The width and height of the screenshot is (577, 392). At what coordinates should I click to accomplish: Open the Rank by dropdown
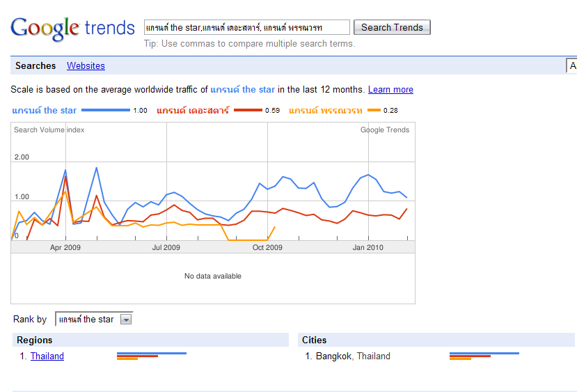94,319
